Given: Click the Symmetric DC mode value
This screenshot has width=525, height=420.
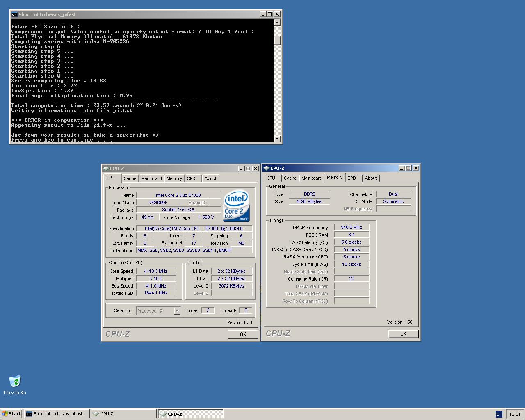Looking at the screenshot, I should click(393, 201).
